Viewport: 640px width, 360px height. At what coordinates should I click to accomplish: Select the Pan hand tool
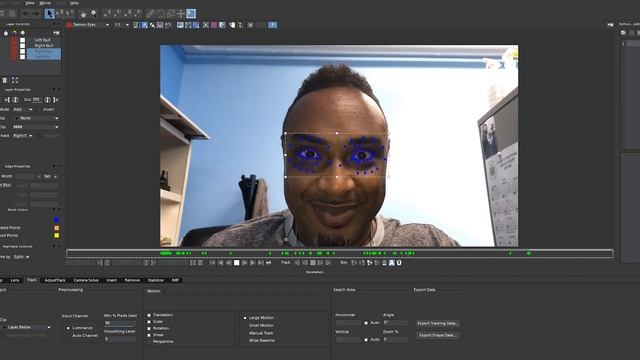[83, 14]
